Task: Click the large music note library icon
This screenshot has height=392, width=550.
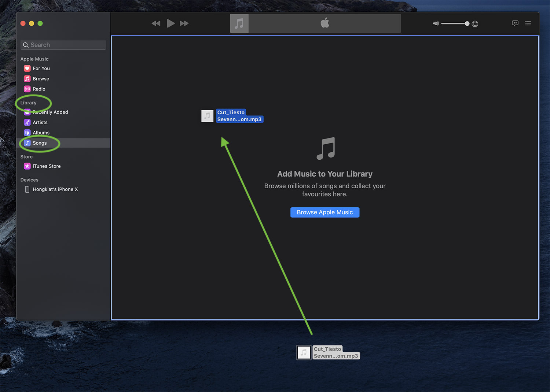Action: 326,148
